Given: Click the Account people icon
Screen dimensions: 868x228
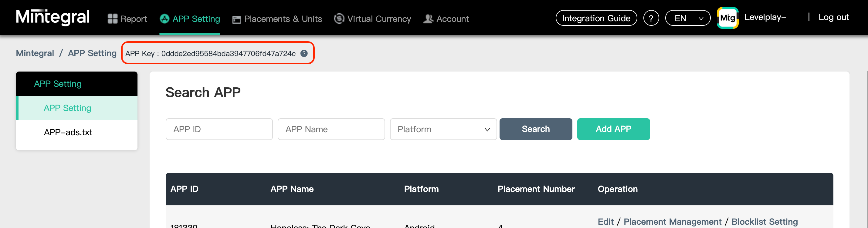Looking at the screenshot, I should click(x=428, y=19).
